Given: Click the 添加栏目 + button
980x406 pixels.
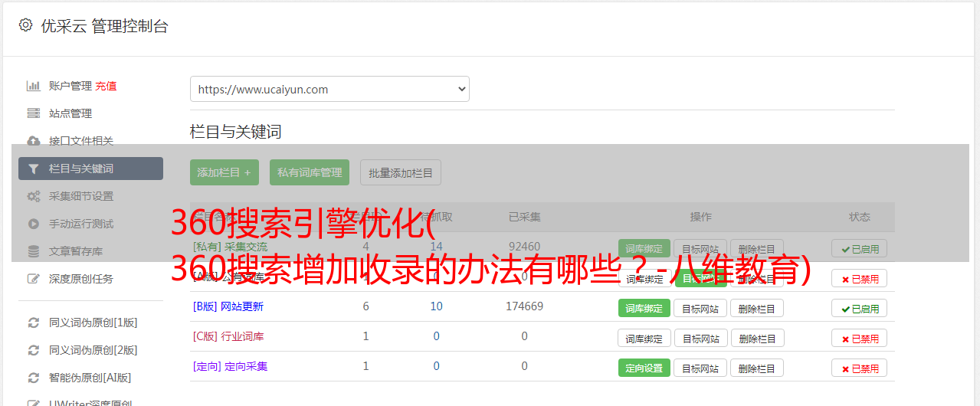Looking at the screenshot, I should [225, 172].
